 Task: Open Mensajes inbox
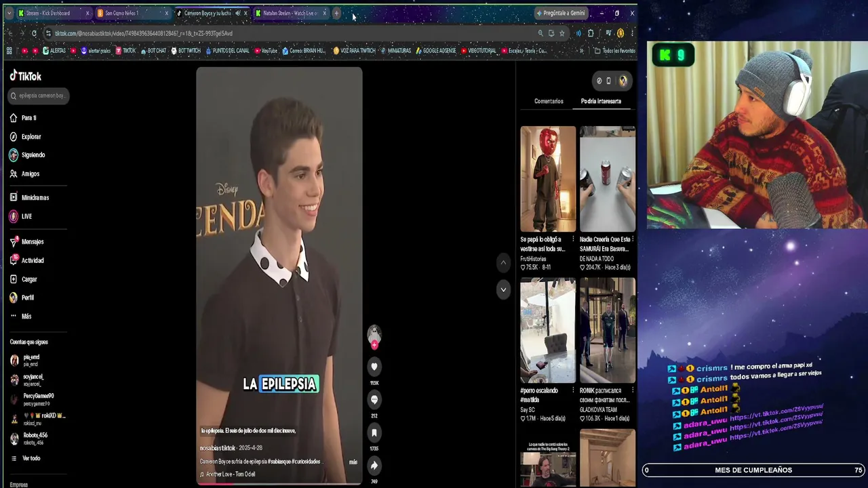click(27, 242)
